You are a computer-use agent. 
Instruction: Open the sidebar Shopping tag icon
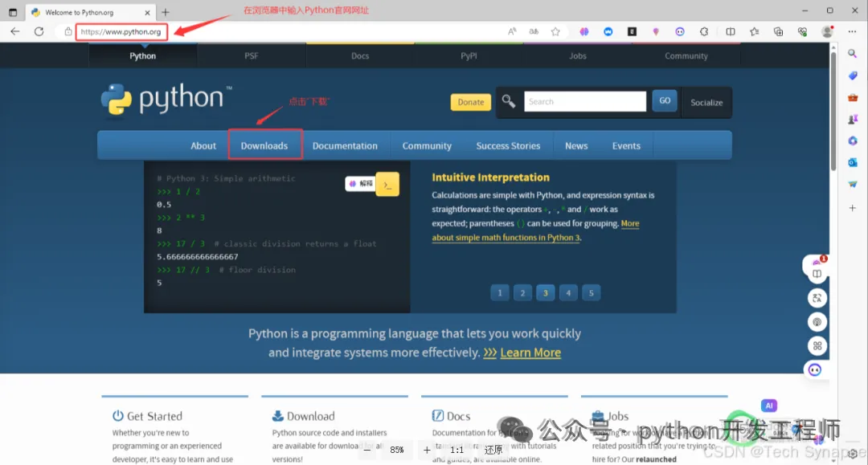(x=853, y=75)
